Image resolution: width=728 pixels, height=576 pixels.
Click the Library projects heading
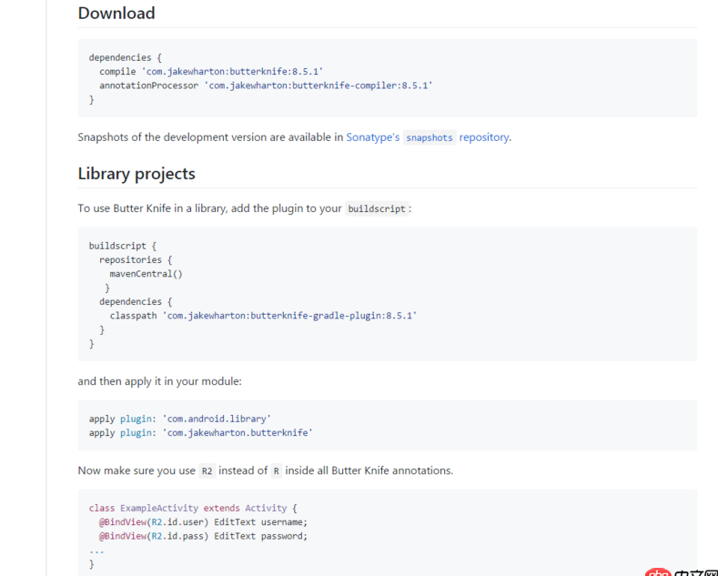tap(136, 174)
